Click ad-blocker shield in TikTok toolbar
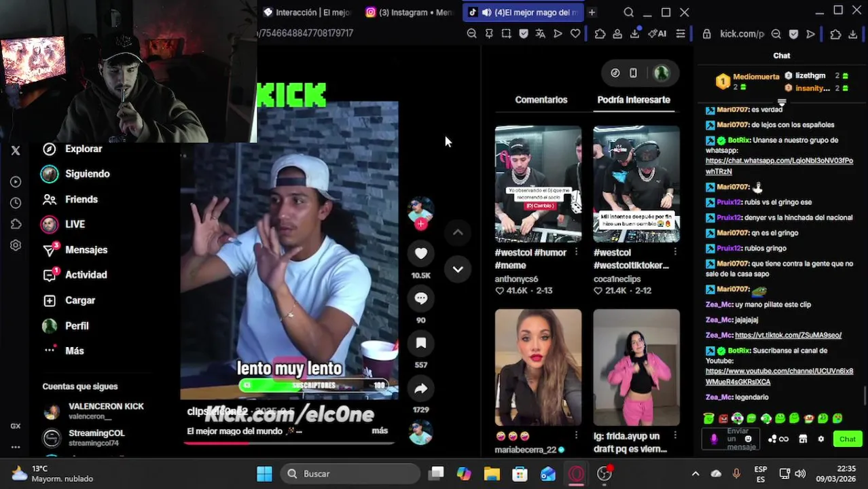 [x=523, y=33]
